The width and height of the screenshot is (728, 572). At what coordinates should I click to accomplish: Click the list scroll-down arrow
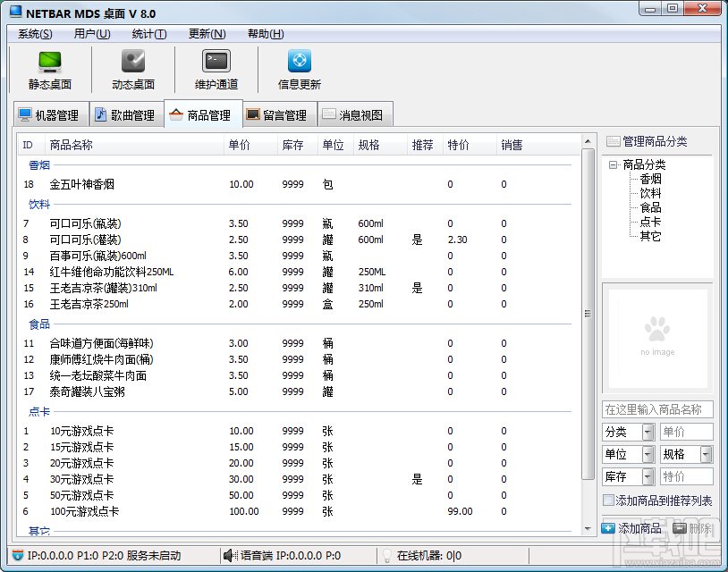click(x=588, y=528)
